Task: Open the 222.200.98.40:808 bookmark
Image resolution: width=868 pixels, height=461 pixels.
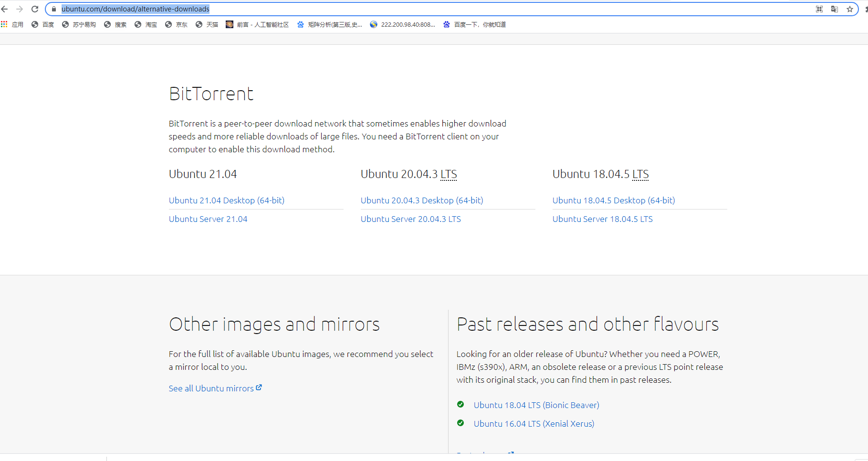Action: pos(403,24)
